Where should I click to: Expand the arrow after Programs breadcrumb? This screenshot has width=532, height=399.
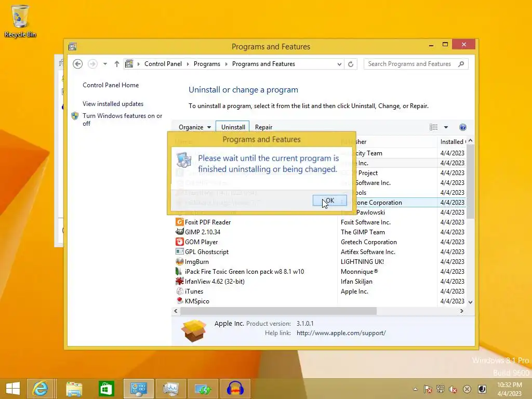(x=227, y=64)
